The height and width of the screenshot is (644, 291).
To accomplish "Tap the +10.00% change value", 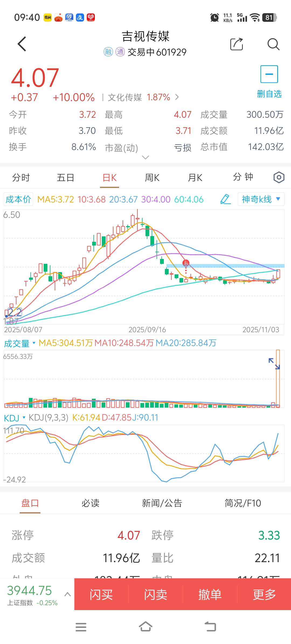I will click(x=74, y=97).
